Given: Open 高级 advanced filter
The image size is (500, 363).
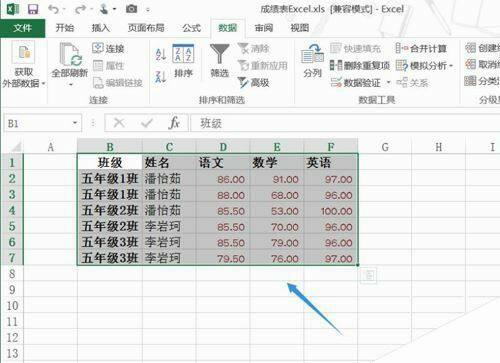Looking at the screenshot, I should (254, 82).
